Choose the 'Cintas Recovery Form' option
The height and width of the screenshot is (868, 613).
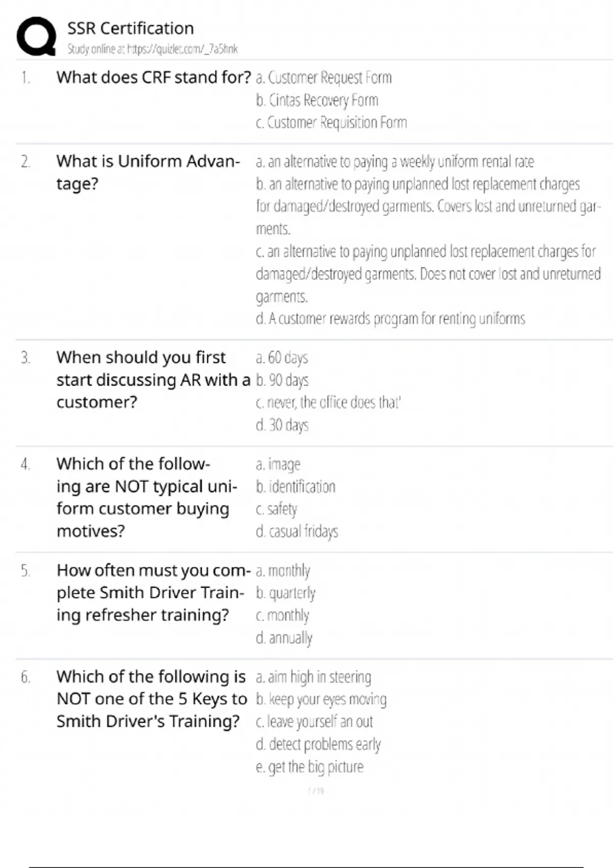(317, 100)
